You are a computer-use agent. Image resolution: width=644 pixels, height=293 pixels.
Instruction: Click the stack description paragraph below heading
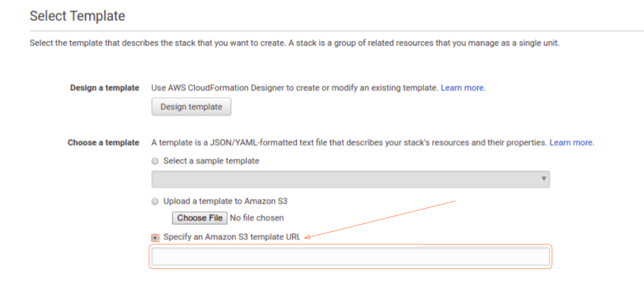[294, 44]
